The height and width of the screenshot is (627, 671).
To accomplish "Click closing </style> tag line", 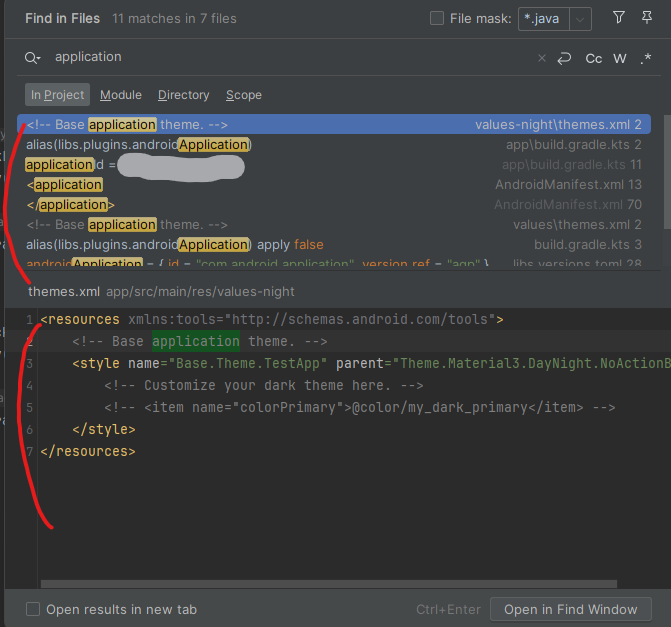I will (104, 429).
